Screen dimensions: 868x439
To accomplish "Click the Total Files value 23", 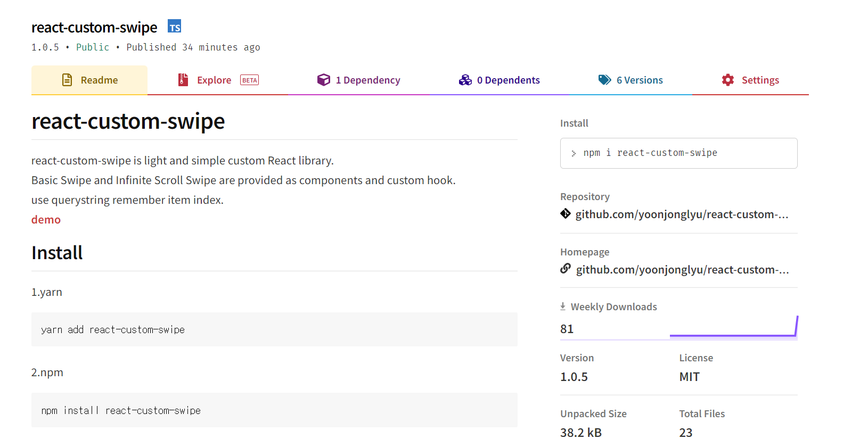I will [x=685, y=432].
